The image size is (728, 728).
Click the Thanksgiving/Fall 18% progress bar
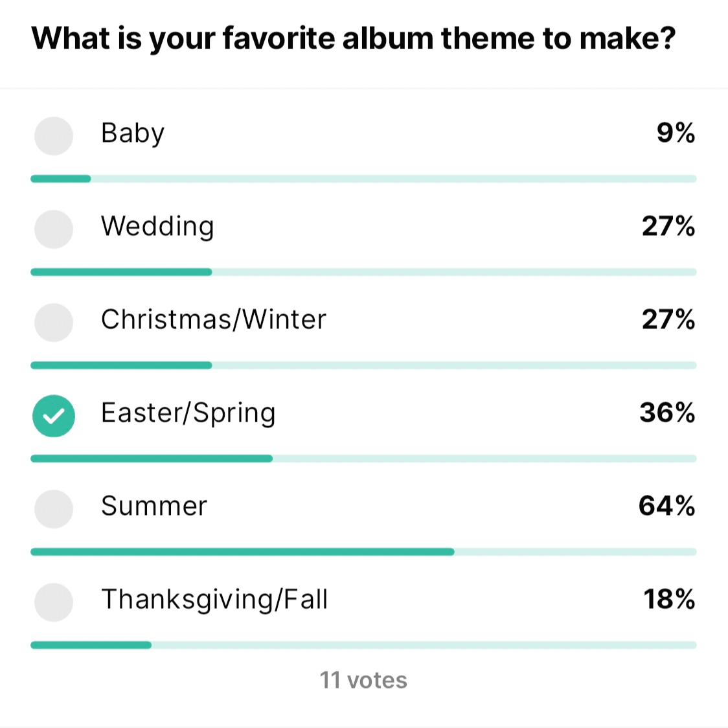(363, 645)
